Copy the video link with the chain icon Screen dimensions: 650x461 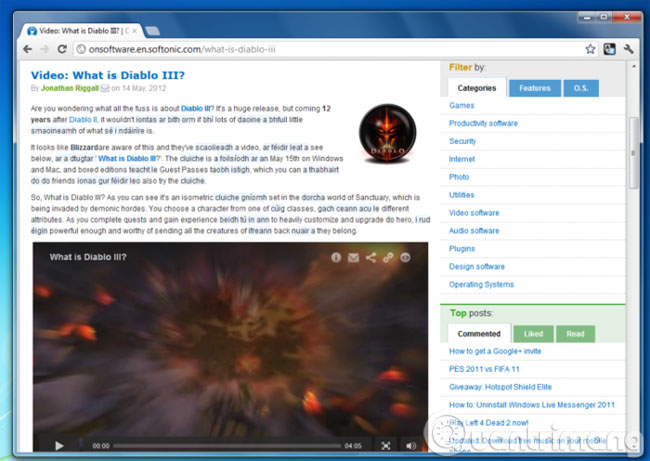click(x=388, y=257)
